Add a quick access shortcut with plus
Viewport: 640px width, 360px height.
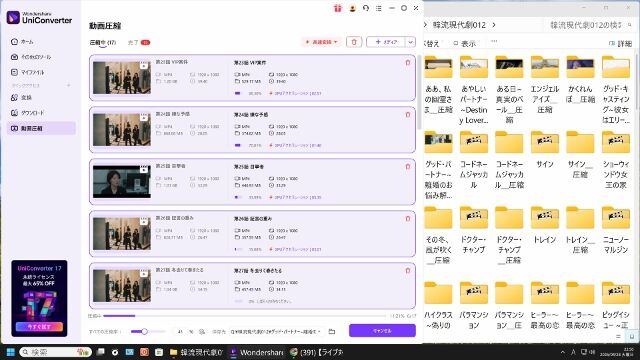click(x=68, y=85)
